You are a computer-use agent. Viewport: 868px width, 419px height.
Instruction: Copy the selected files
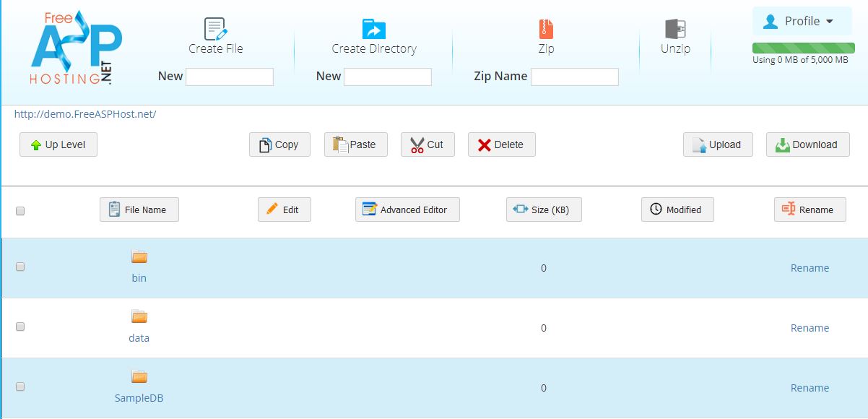tap(279, 144)
